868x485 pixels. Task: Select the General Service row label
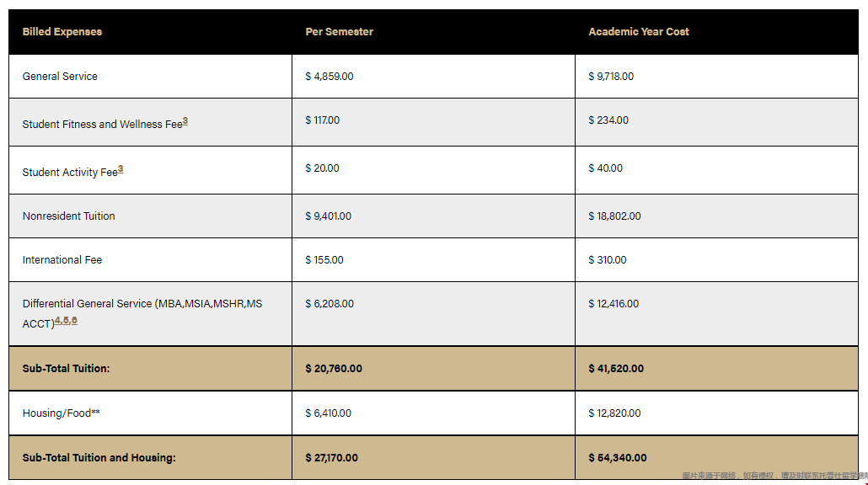[60, 77]
